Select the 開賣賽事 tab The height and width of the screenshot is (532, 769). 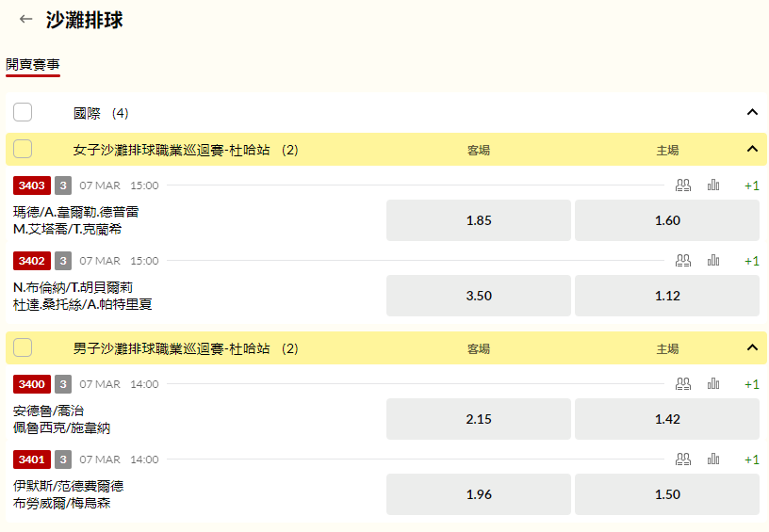coord(33,65)
